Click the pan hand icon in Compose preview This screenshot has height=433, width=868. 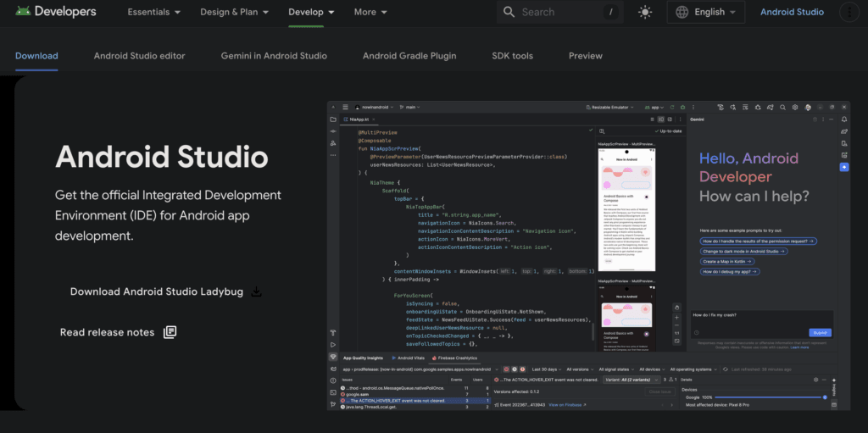(676, 308)
